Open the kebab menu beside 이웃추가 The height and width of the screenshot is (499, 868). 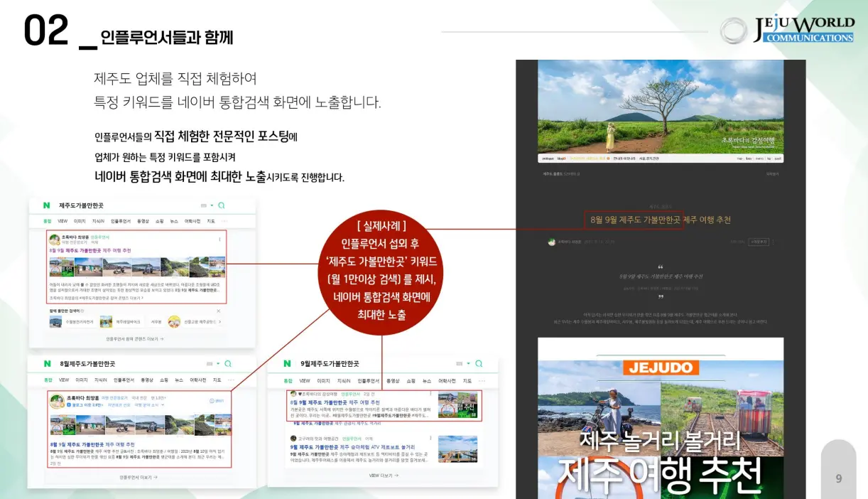point(773,242)
